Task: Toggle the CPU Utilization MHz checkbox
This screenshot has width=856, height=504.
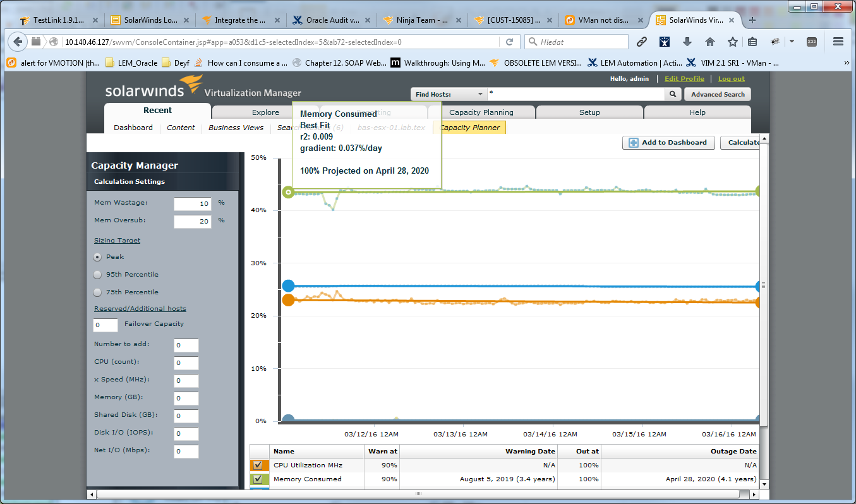Action: point(258,465)
